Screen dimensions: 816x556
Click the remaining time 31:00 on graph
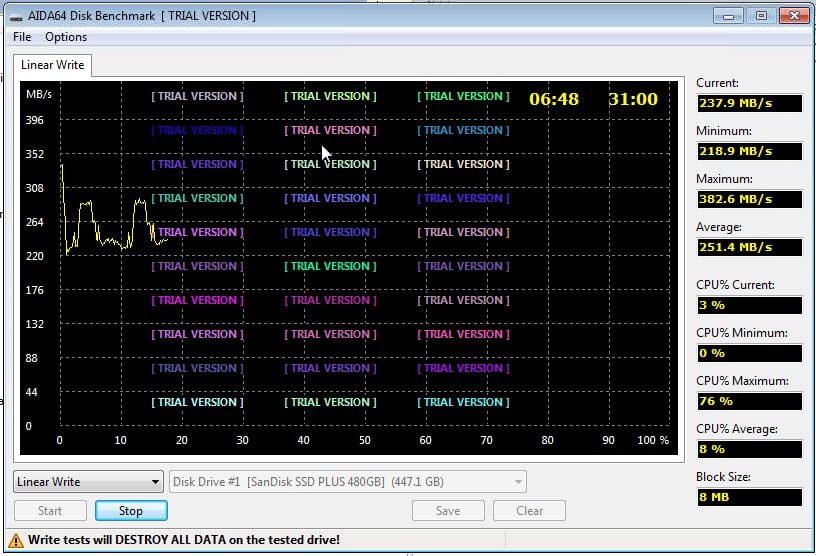(x=633, y=99)
